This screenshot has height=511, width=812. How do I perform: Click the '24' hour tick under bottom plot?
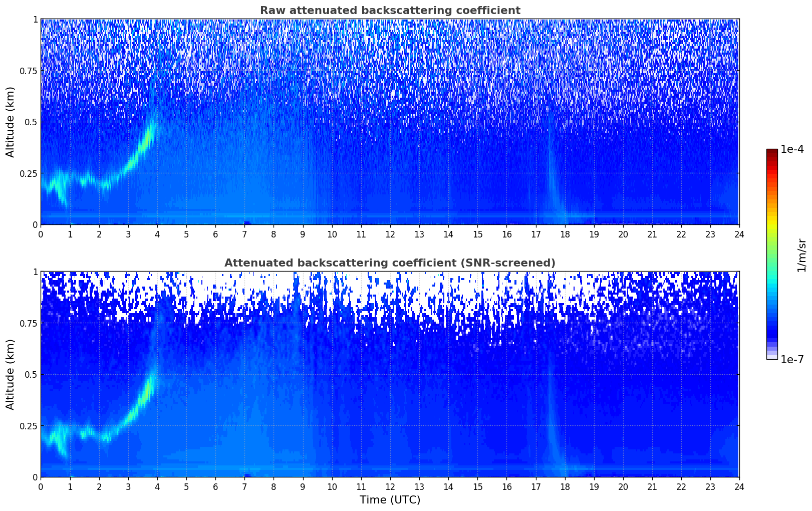coord(739,486)
